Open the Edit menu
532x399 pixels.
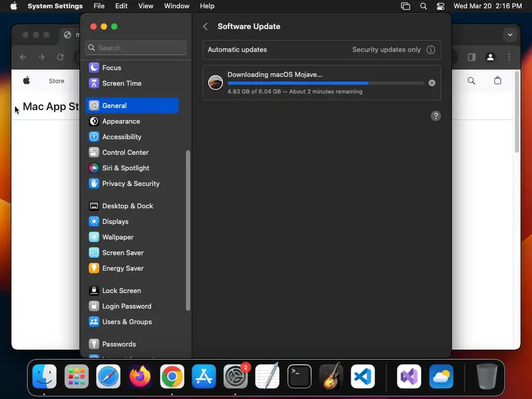121,6
